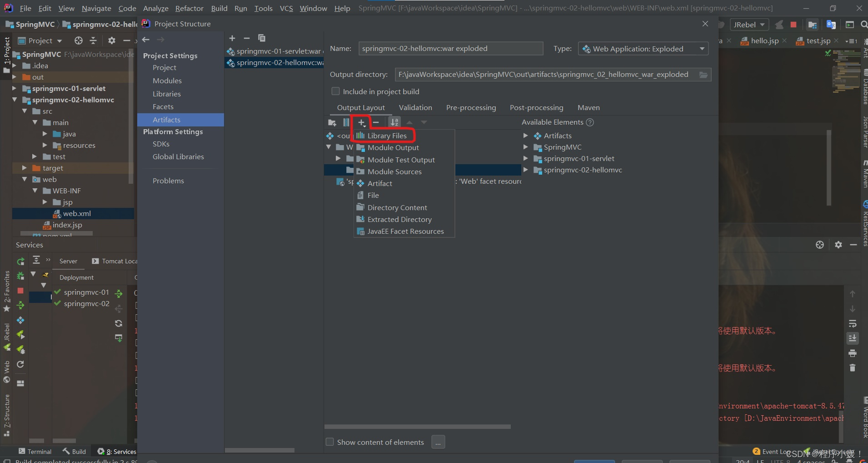Switch to the Validation tab

[415, 108]
